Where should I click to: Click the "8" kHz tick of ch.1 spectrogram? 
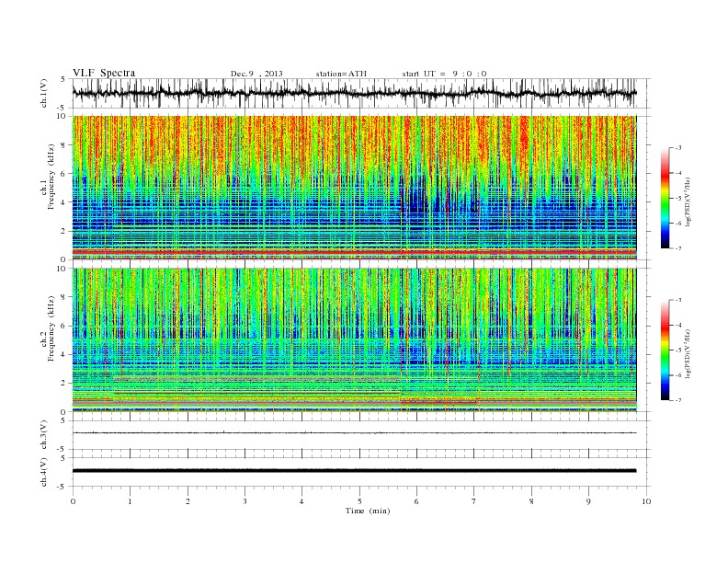(x=63, y=145)
